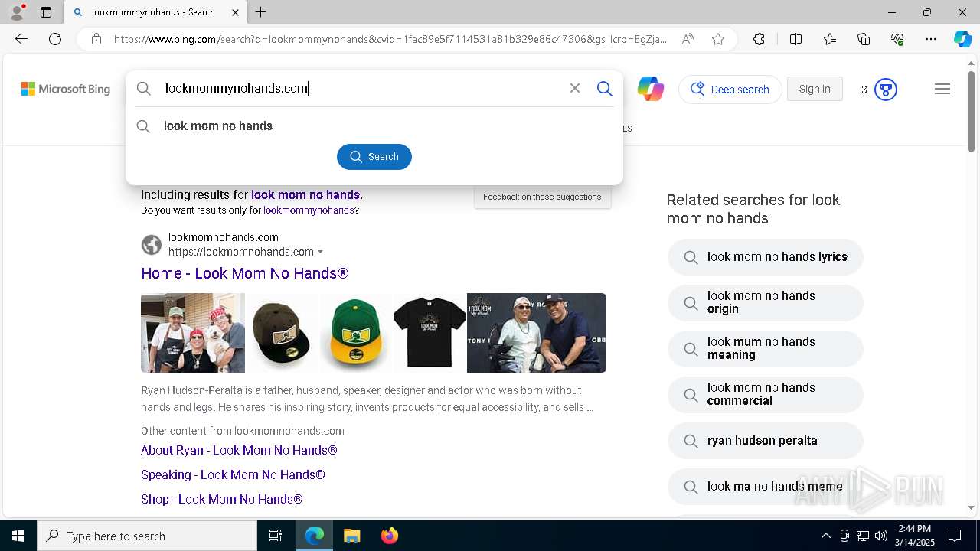The height and width of the screenshot is (551, 980).
Task: Open the brown cap thumbnail
Action: click(281, 333)
